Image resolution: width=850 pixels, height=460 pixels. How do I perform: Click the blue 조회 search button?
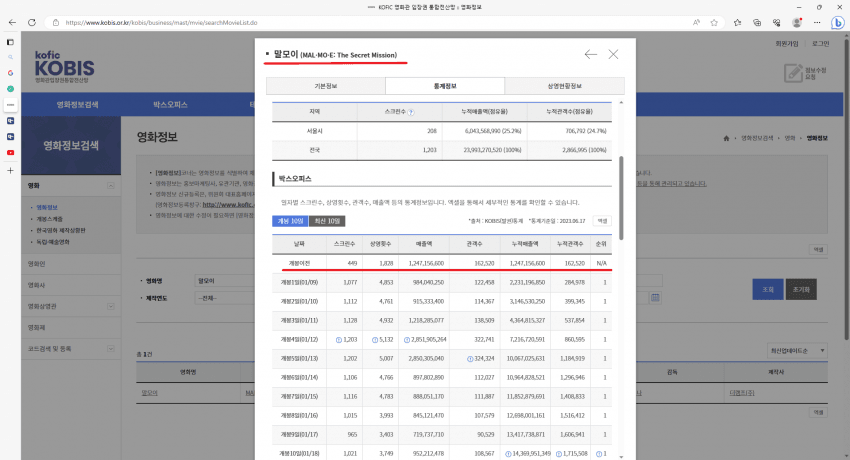click(768, 289)
